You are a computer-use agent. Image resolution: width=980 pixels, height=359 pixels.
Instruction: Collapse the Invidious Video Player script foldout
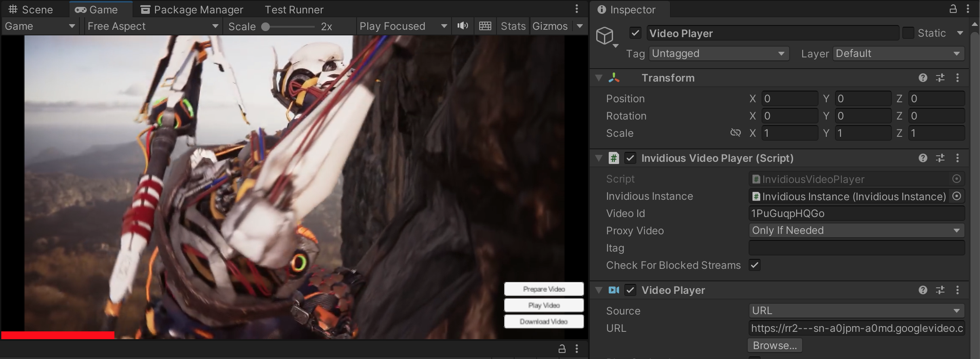pos(599,158)
